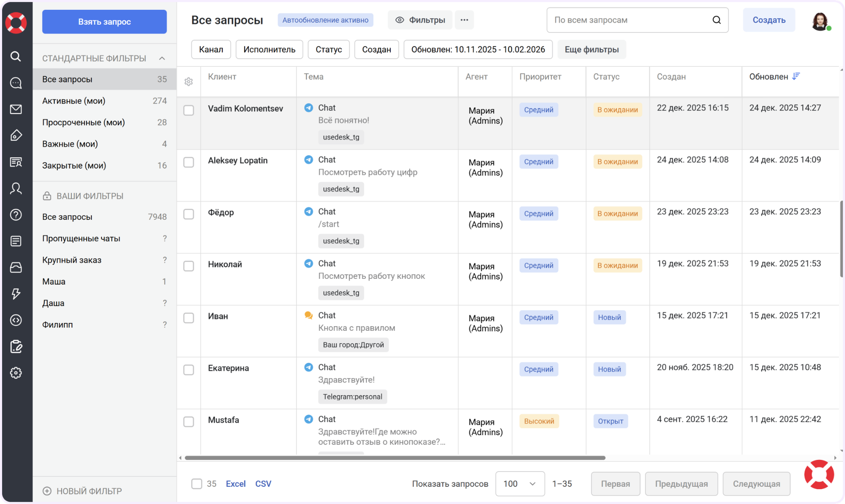Click the Автообновление активно badge

(325, 20)
